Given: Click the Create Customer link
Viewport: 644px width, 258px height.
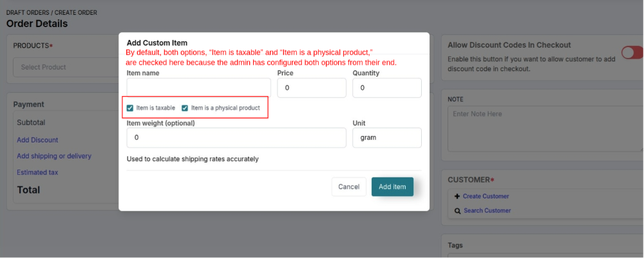Looking at the screenshot, I should [486, 196].
